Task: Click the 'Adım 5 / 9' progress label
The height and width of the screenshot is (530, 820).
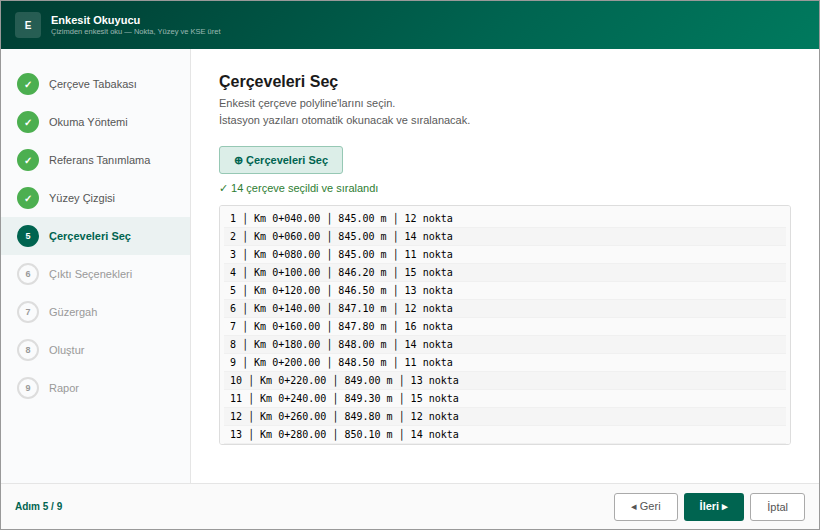Action: (x=39, y=506)
